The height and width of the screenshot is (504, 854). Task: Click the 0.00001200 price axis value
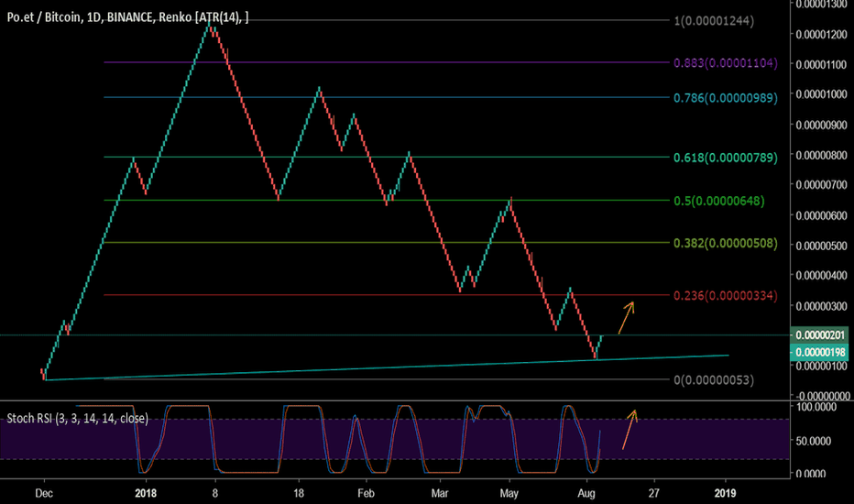point(821,34)
